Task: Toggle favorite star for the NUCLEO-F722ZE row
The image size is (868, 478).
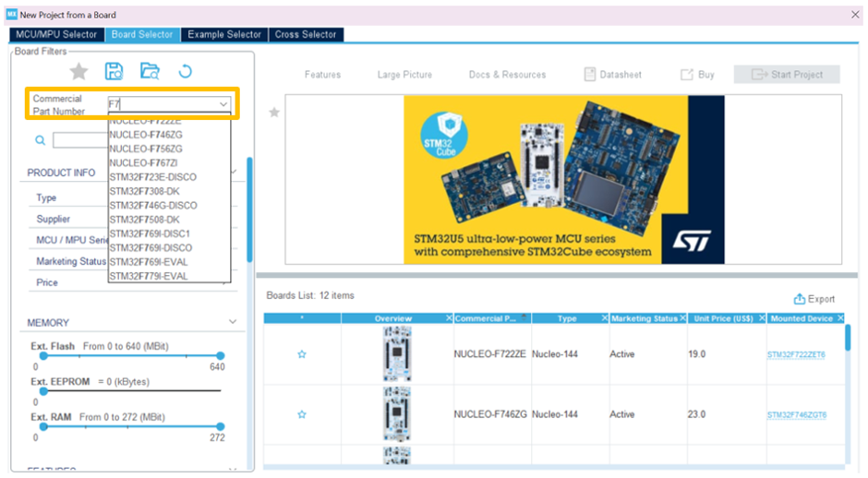Action: click(x=301, y=354)
